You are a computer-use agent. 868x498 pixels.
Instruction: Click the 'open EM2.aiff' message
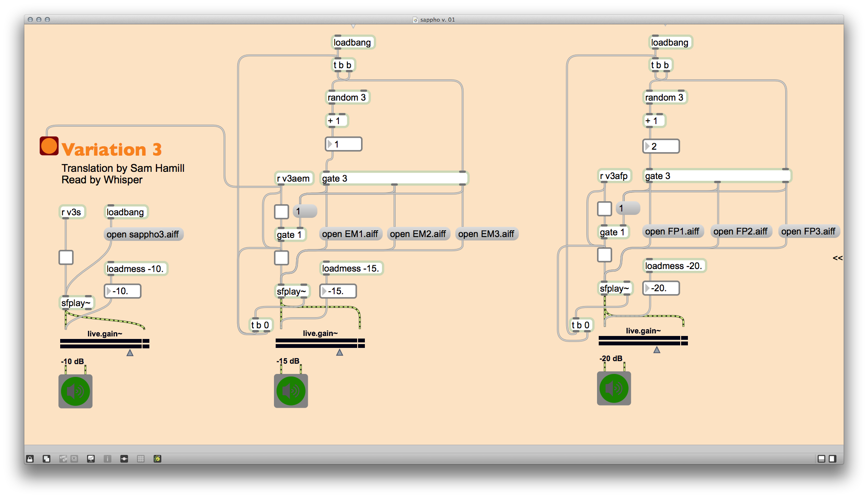click(418, 234)
